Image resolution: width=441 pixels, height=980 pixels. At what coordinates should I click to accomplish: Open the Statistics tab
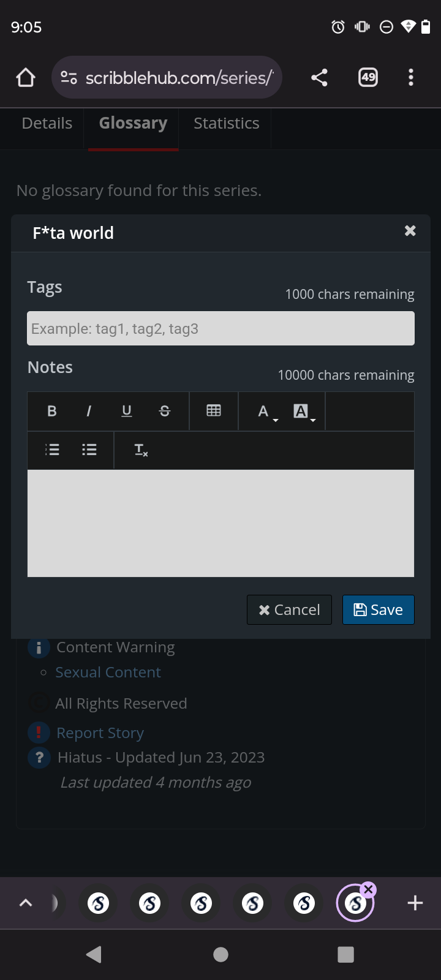[x=227, y=124]
